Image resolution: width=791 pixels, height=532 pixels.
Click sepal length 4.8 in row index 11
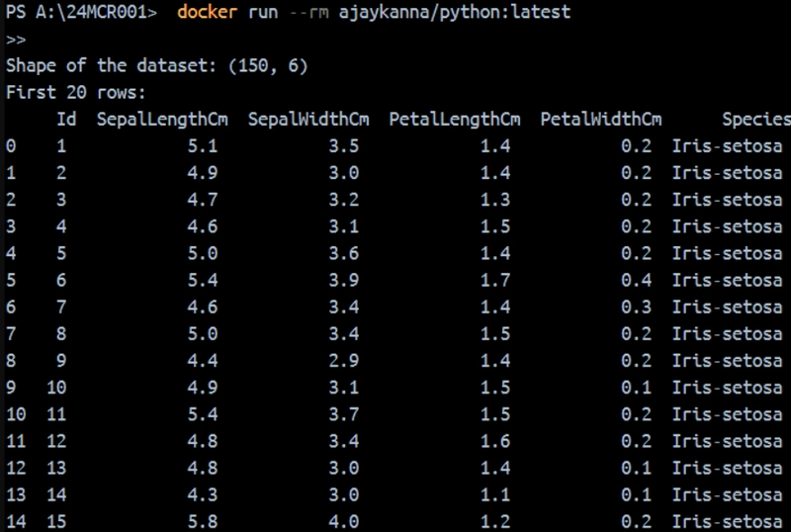tap(203, 441)
